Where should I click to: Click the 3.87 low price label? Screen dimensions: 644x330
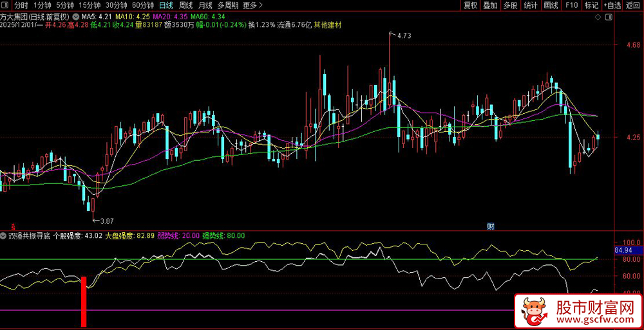point(107,221)
